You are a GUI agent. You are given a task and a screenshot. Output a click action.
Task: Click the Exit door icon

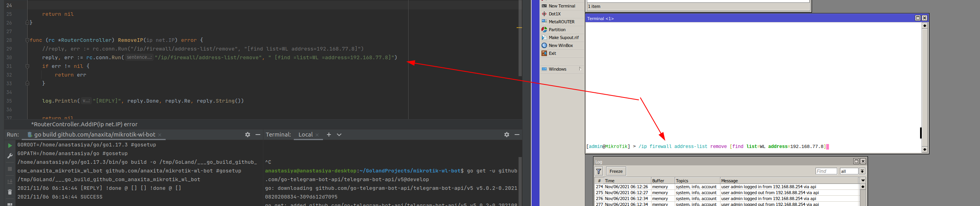544,53
